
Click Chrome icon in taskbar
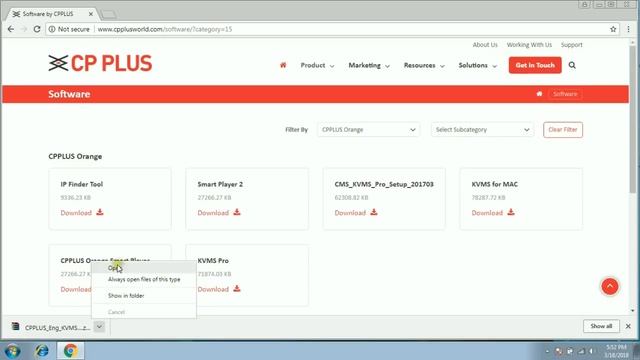(x=71, y=351)
